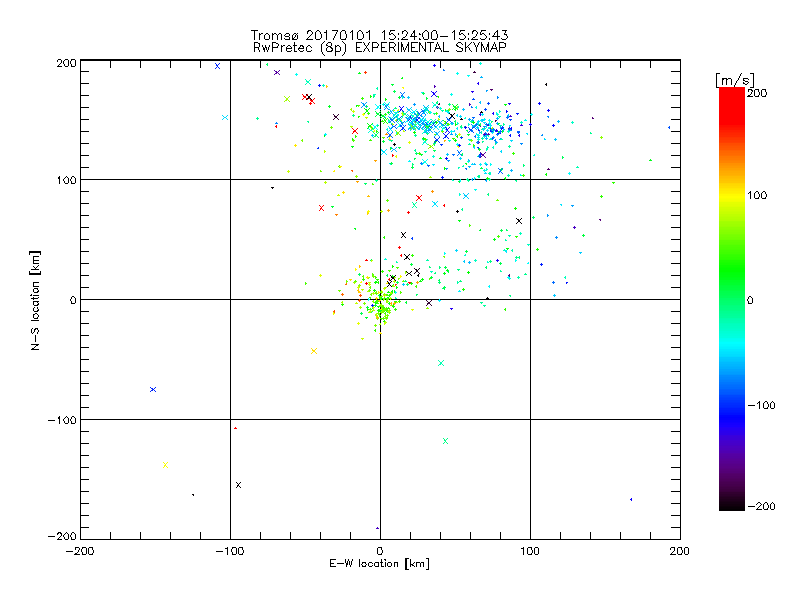Click the E-W axis tick label "200"
This screenshot has width=800, height=600.
[x=680, y=551]
